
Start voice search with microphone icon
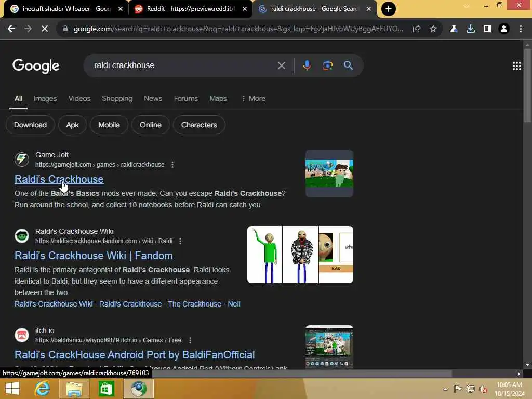pos(307,65)
